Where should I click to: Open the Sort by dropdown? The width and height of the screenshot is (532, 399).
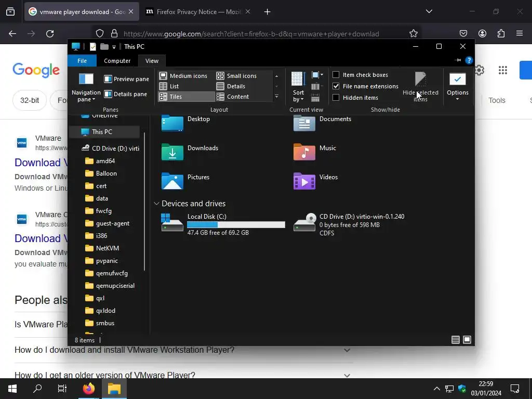pyautogui.click(x=298, y=87)
